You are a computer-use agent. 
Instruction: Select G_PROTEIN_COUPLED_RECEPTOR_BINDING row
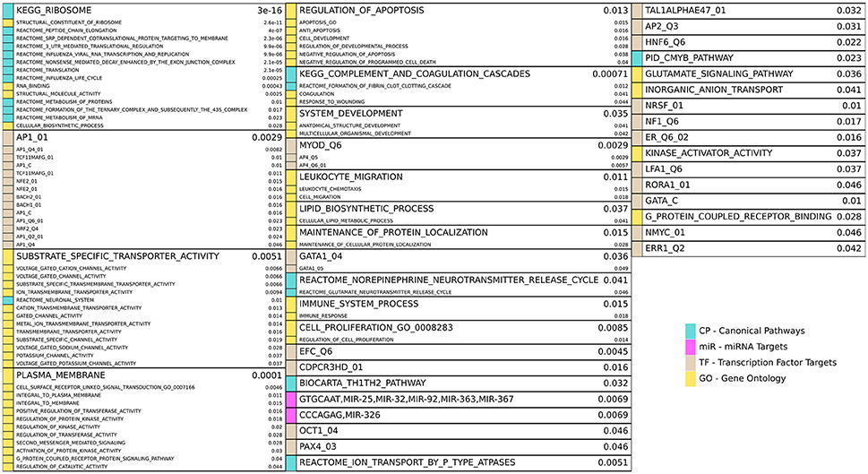click(749, 217)
